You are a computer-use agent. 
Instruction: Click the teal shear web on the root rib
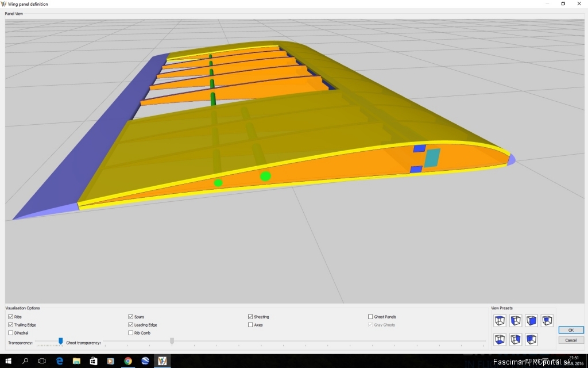432,158
